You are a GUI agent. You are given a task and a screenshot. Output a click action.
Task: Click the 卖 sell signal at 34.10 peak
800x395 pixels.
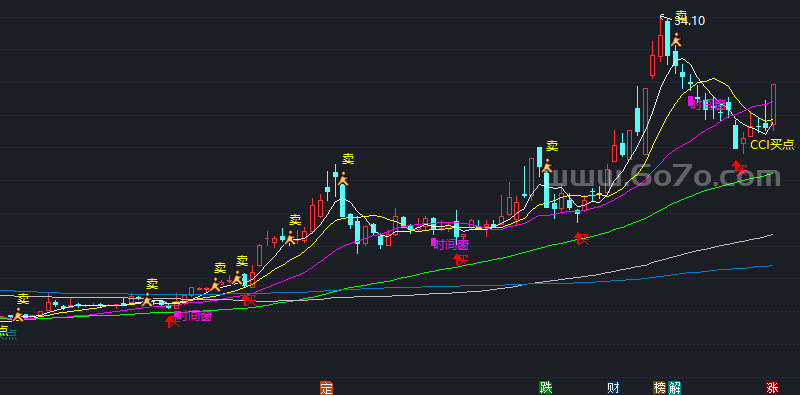coord(681,15)
